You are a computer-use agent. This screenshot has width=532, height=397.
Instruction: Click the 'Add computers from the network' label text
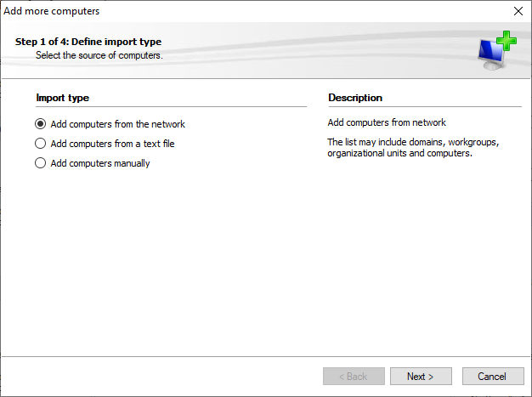[x=118, y=124]
